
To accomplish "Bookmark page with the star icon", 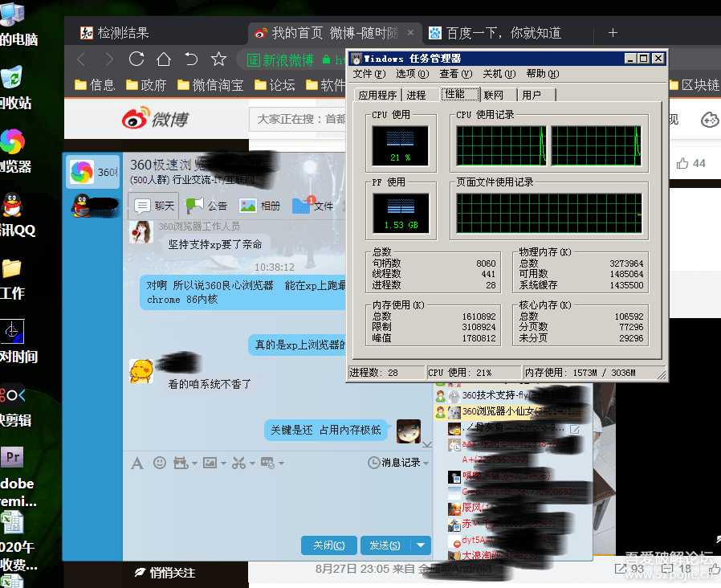I will tap(218, 59).
